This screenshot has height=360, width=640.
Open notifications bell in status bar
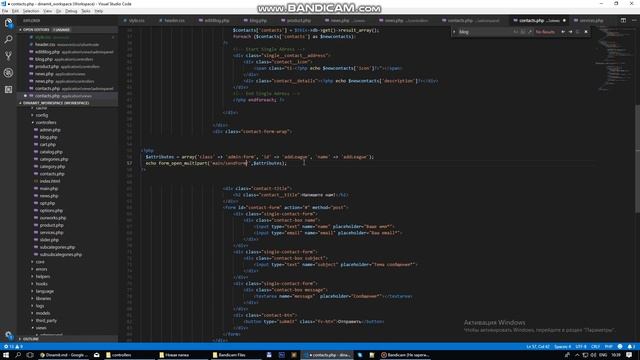(x=631, y=347)
